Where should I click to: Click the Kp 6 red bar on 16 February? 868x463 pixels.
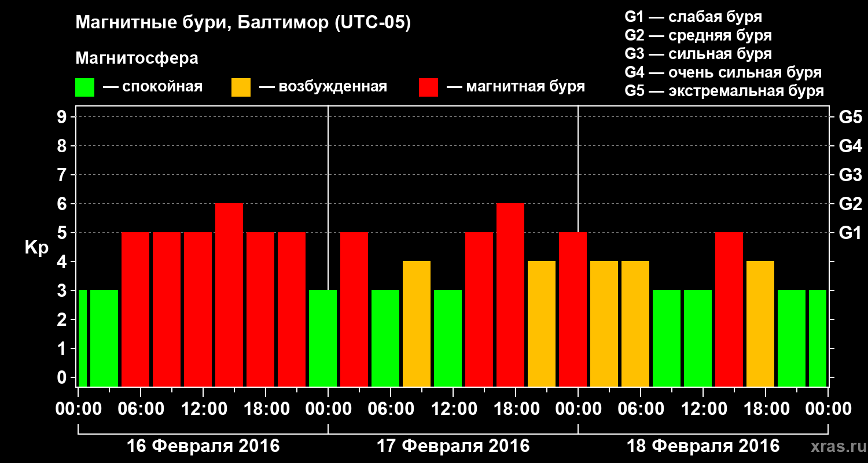coord(229,295)
